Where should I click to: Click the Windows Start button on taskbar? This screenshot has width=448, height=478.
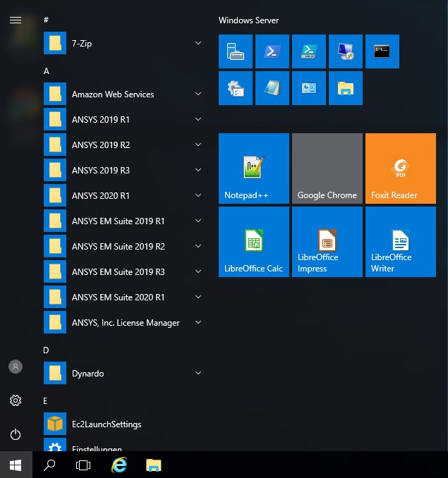[16, 465]
